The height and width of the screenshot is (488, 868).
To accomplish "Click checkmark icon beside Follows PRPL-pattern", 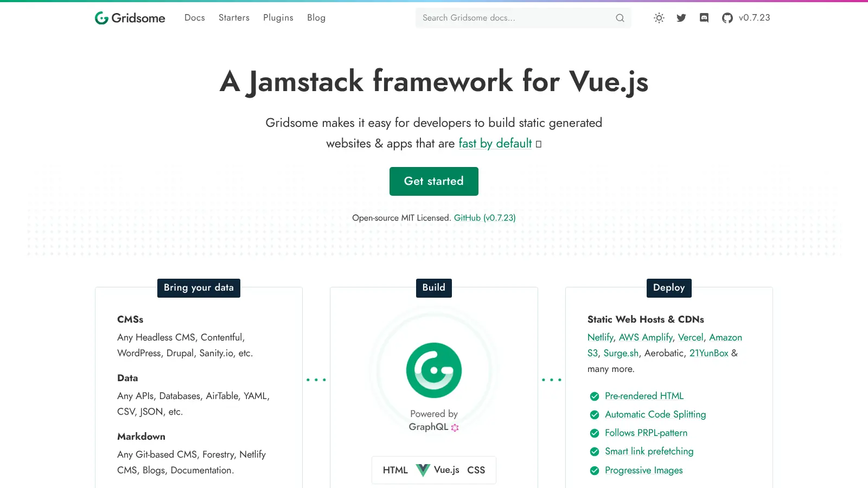I will tap(595, 433).
